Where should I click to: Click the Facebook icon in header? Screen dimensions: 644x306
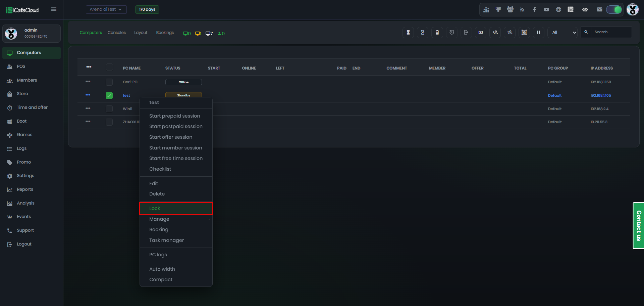click(x=534, y=10)
